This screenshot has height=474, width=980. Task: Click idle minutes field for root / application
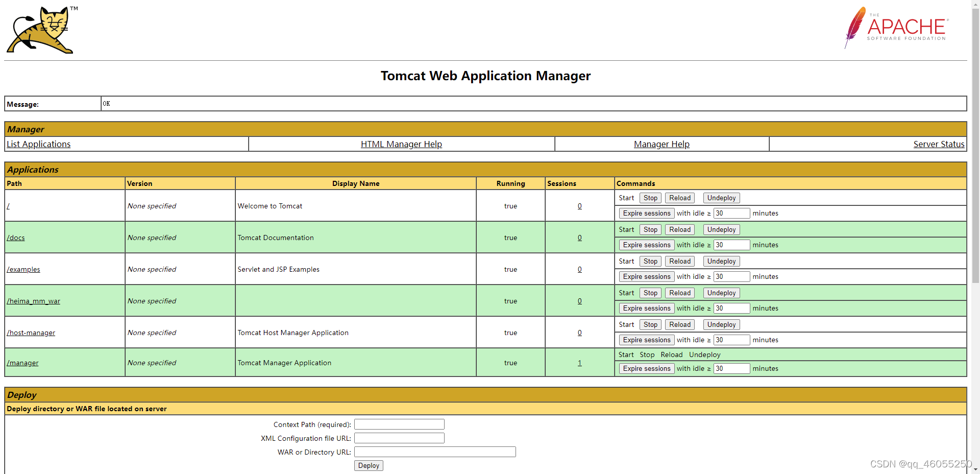coord(731,213)
